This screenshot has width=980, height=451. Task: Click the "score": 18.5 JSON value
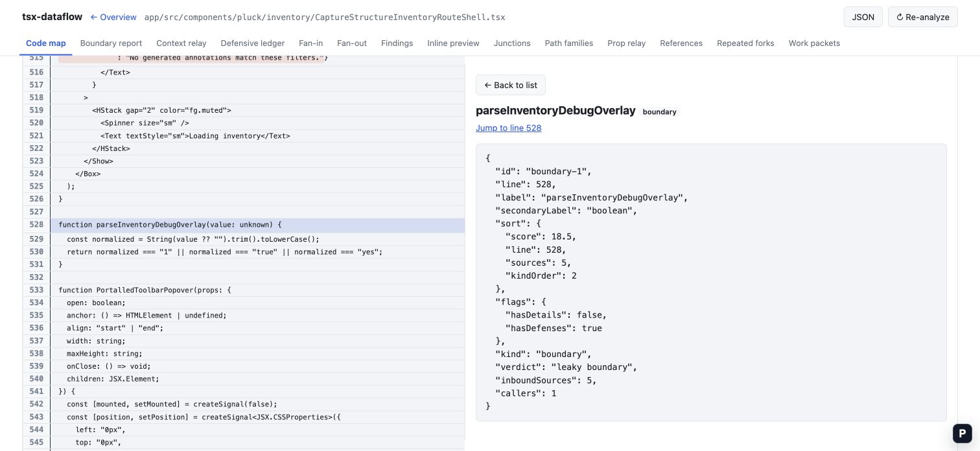tap(541, 237)
